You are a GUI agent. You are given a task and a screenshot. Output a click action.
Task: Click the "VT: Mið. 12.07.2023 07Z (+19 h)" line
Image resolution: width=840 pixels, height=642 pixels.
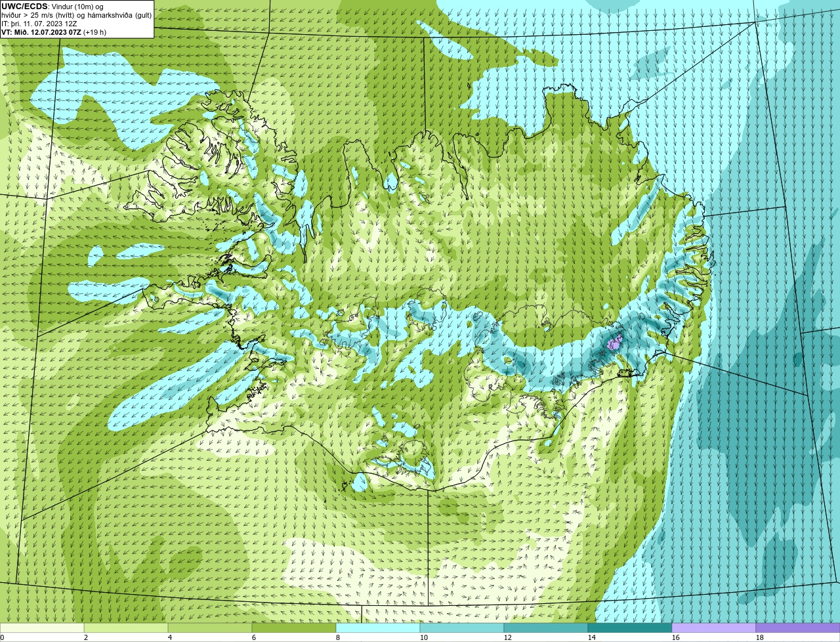click(54, 32)
